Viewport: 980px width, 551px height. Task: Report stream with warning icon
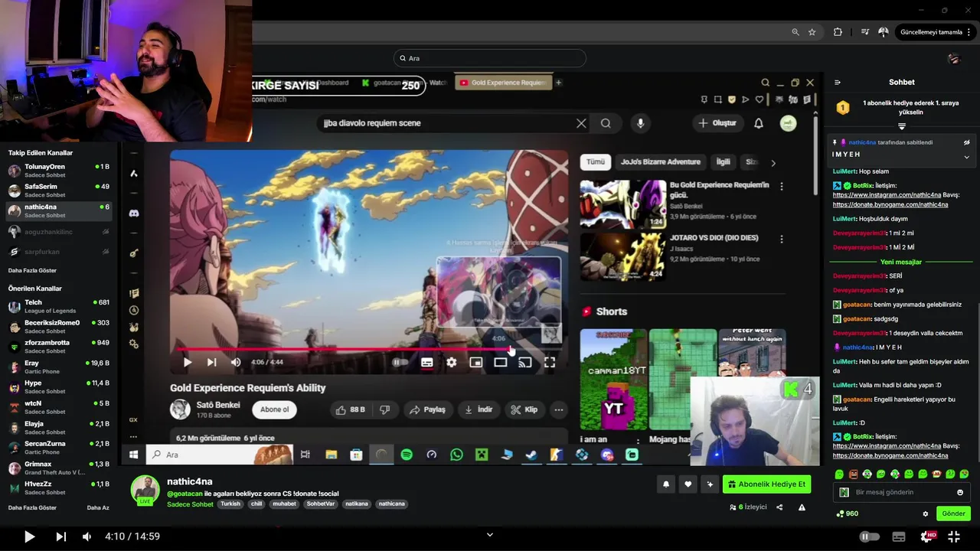[802, 507]
